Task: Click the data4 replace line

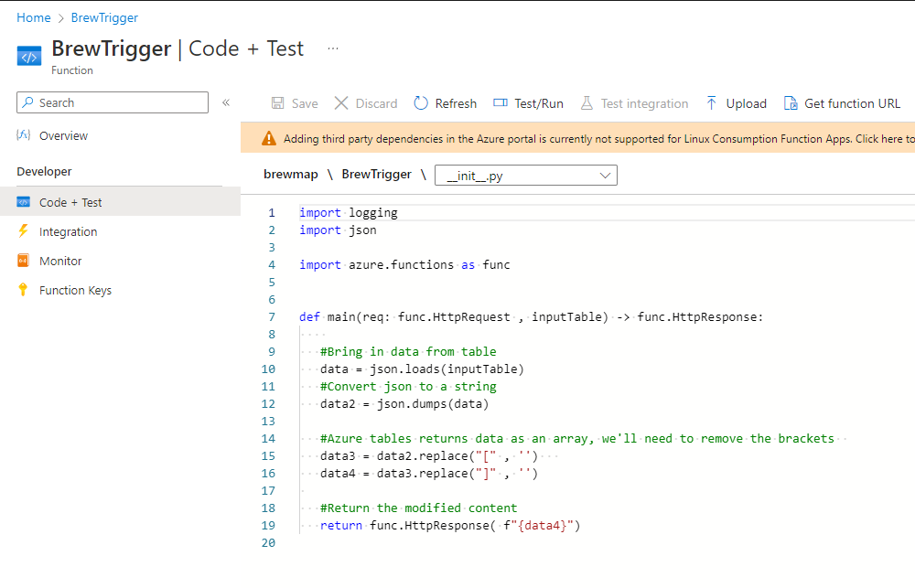Action: pos(429,473)
